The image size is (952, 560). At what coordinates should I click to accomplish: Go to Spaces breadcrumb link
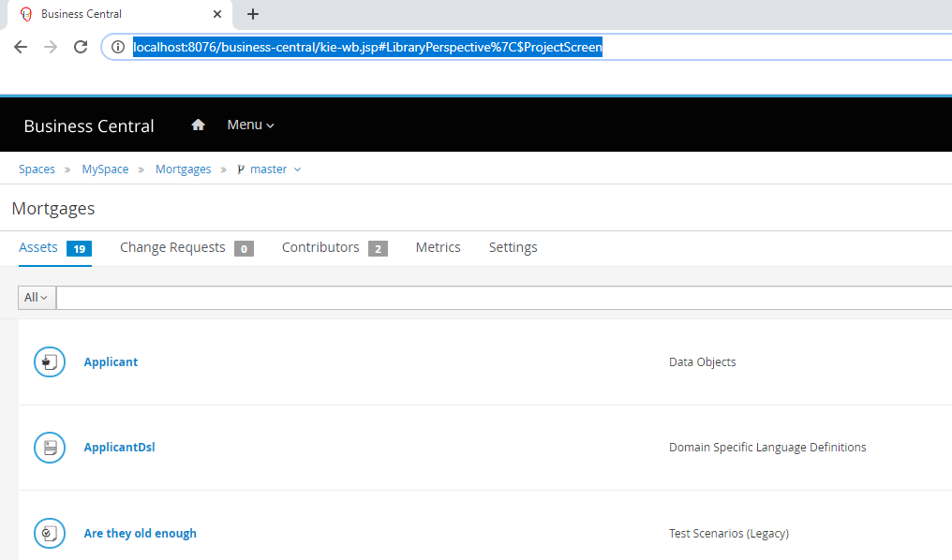[x=37, y=169]
